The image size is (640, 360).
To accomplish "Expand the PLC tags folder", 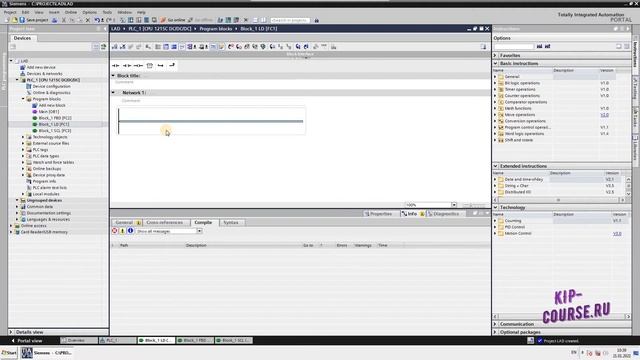I will [x=23, y=150].
